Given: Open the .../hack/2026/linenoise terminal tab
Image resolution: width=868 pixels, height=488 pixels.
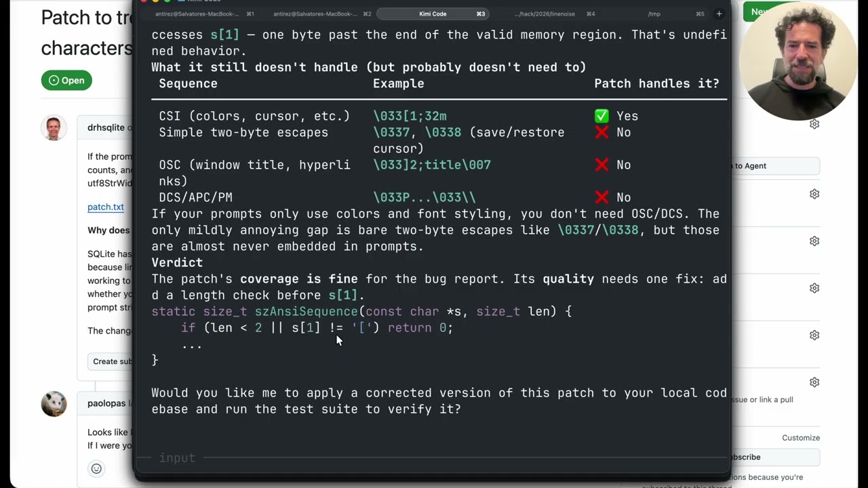Looking at the screenshot, I should 554,14.
